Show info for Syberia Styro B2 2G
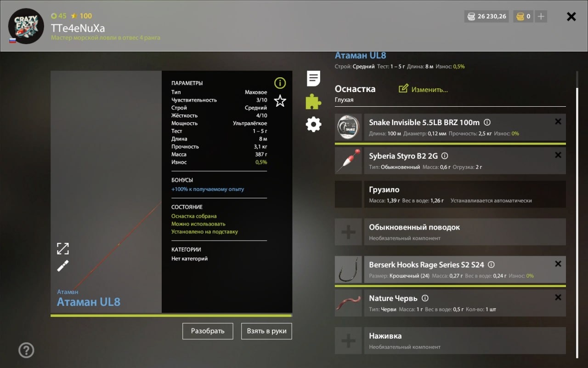 pyautogui.click(x=445, y=156)
